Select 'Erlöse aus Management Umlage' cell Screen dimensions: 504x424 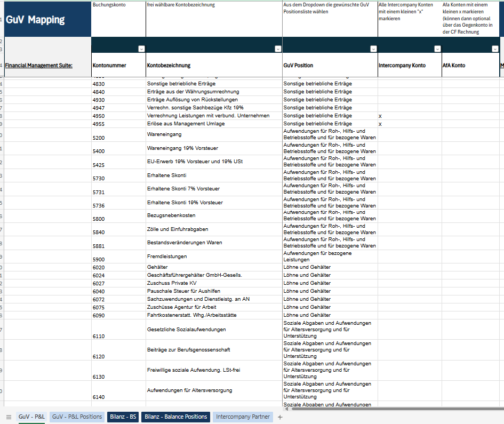pos(214,124)
